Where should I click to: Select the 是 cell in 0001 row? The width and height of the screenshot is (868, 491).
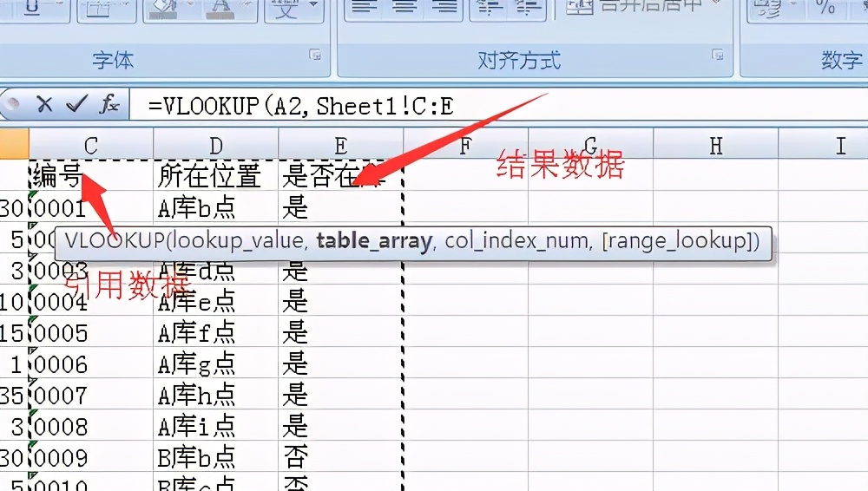(341, 207)
